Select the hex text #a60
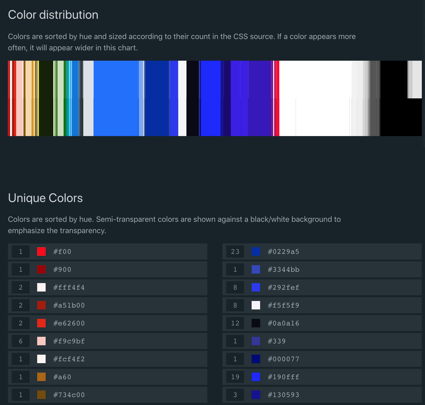 [x=62, y=377]
